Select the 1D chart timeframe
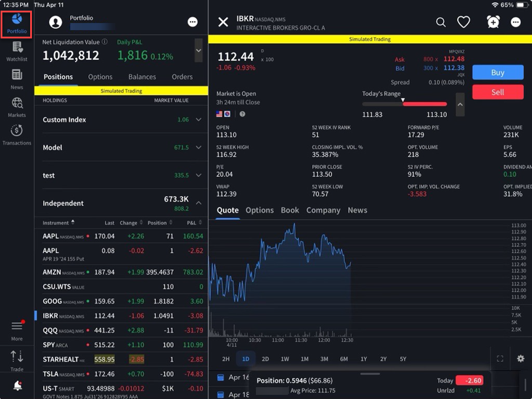 [x=245, y=359]
